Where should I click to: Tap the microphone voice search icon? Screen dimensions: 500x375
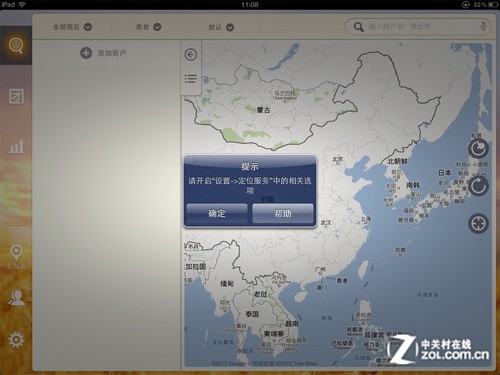483,27
